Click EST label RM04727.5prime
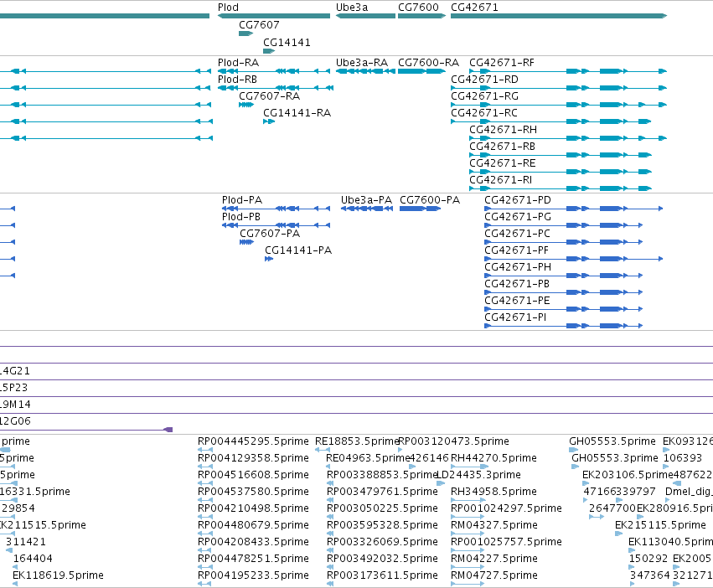713x588 pixels. (x=493, y=575)
